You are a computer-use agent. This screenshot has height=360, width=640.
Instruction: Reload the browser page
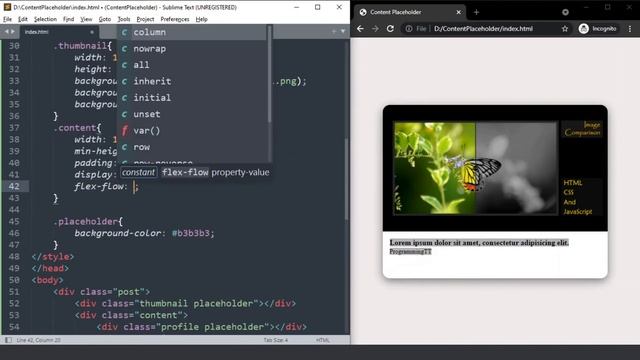(390, 29)
